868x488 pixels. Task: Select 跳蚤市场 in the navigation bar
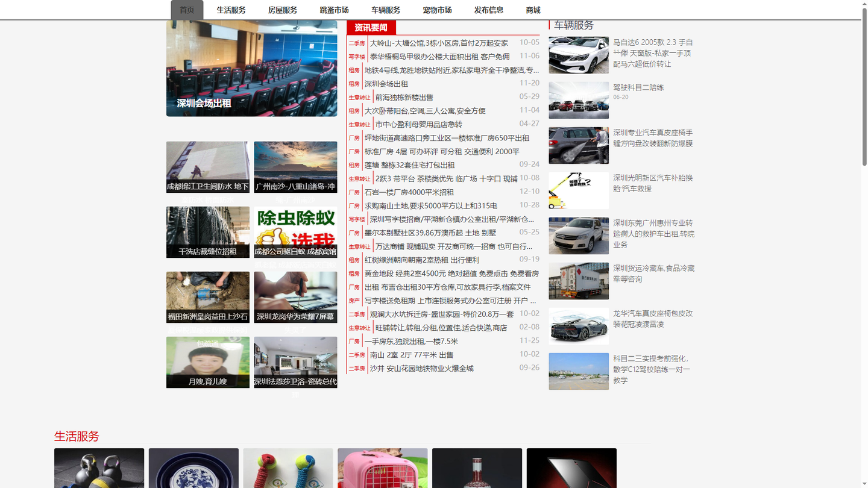(335, 10)
